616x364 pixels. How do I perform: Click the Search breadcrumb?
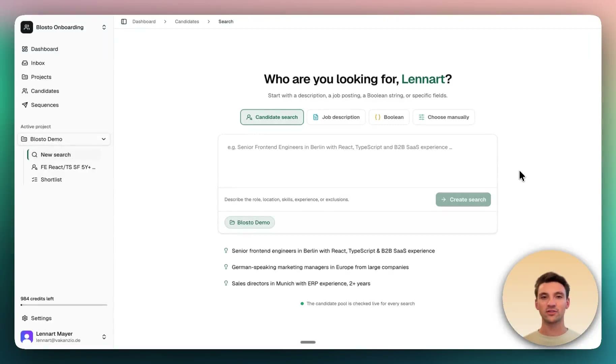click(x=226, y=22)
